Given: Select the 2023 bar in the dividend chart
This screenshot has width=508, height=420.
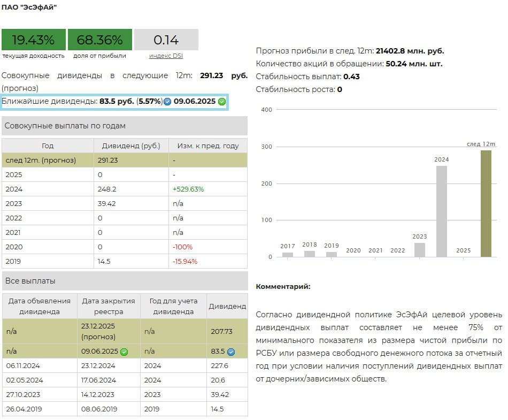Looking at the screenshot, I should click(420, 250).
